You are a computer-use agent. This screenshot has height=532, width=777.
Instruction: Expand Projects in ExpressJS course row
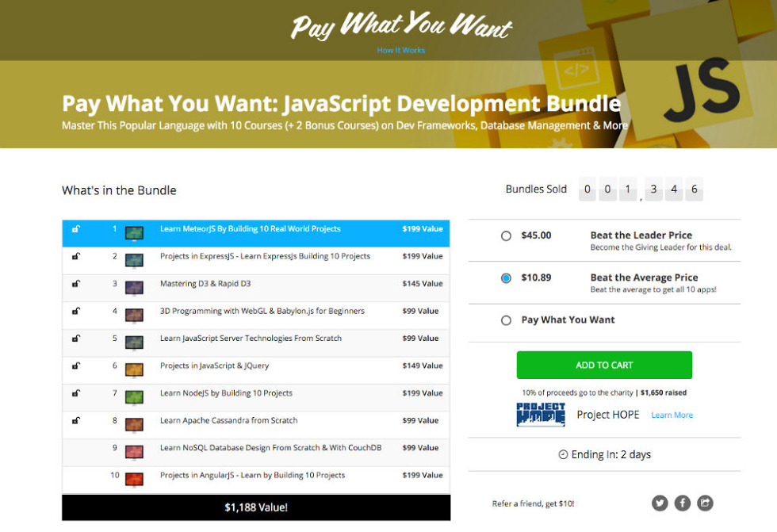[x=265, y=257]
